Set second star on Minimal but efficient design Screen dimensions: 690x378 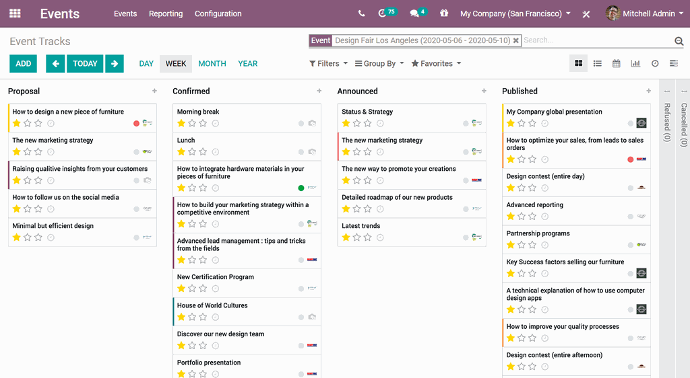pos(27,237)
